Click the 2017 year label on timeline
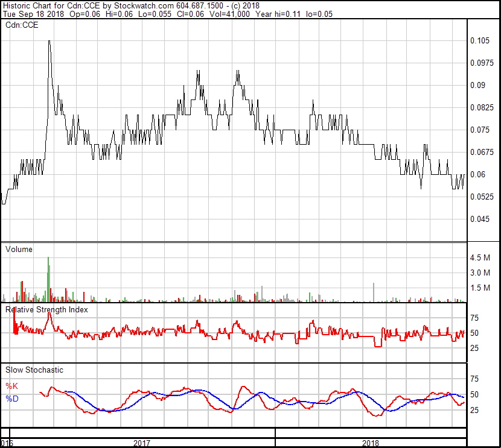This screenshot has width=501, height=448. coord(141,443)
